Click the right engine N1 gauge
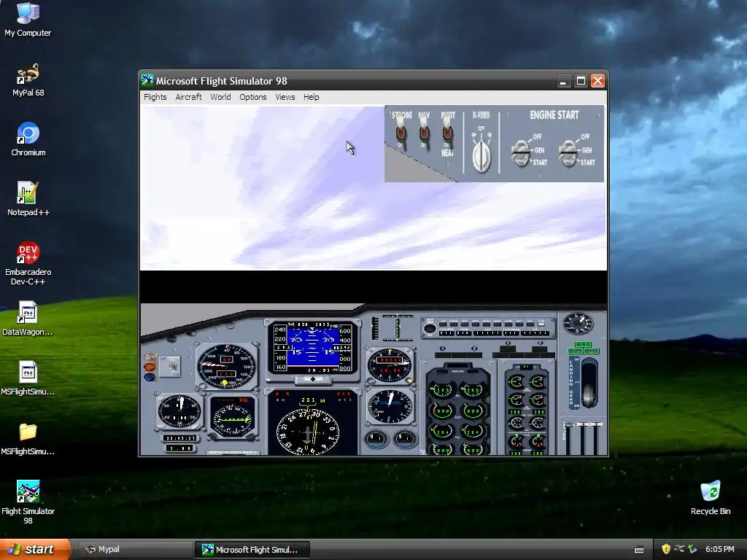747x560 pixels. [x=473, y=391]
